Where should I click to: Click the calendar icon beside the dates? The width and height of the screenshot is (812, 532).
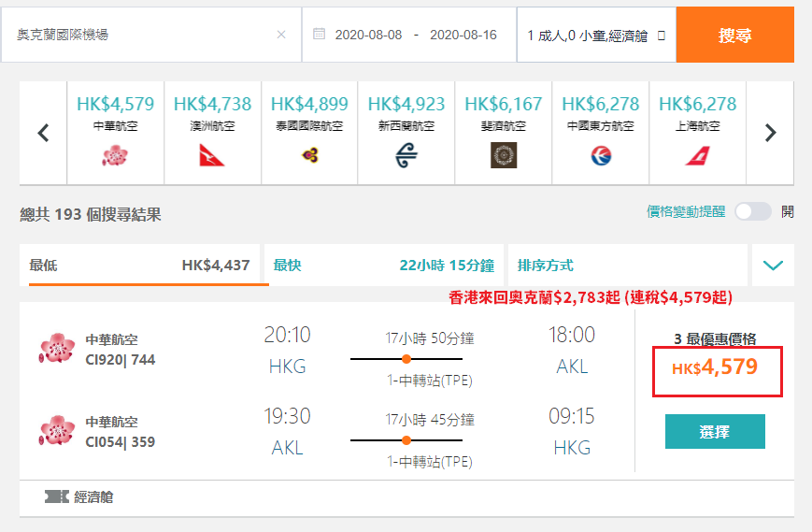tap(319, 35)
